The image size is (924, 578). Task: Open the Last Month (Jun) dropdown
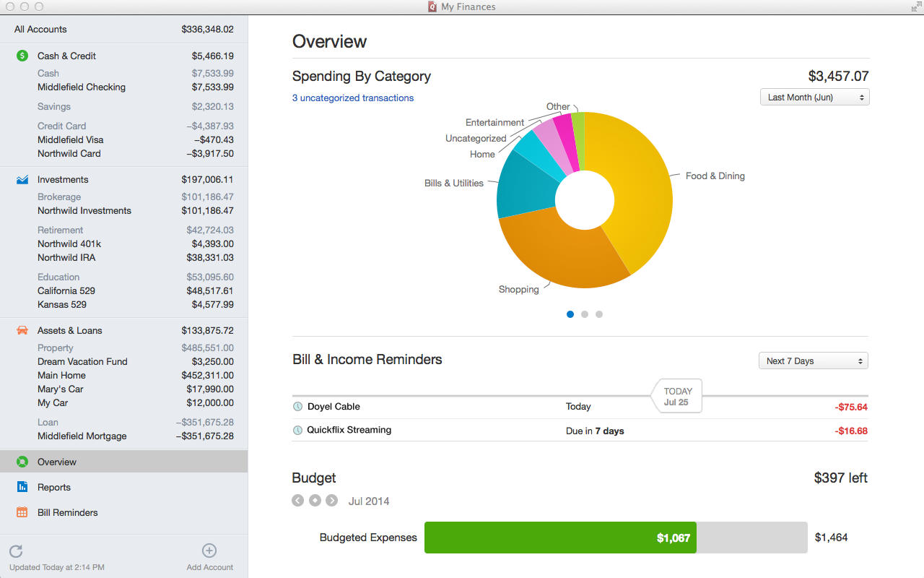(814, 97)
